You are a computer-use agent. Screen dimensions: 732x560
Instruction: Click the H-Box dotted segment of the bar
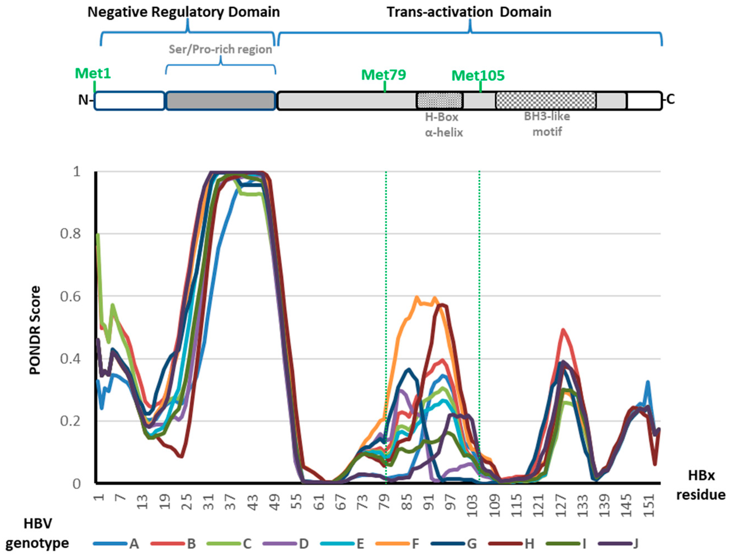pyautogui.click(x=440, y=100)
